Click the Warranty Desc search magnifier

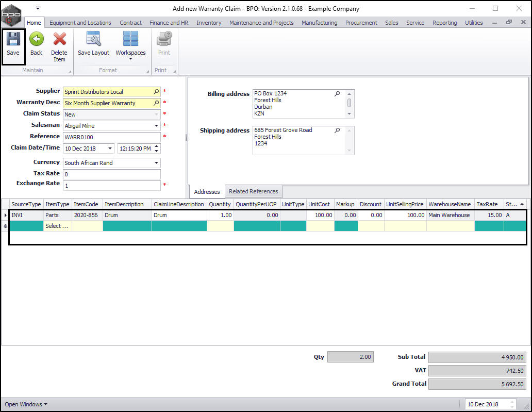coord(156,103)
